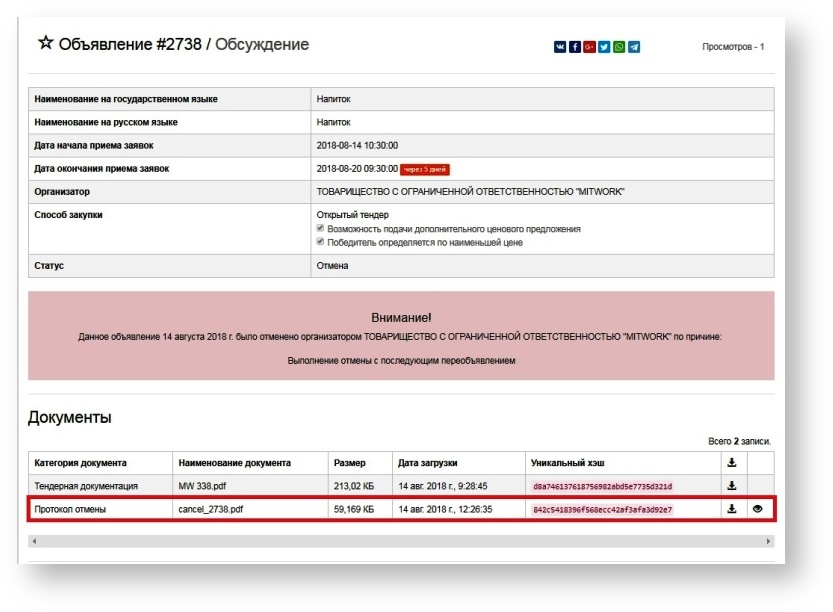
Task: Preview cancel_2738.pdf with eye icon
Action: coord(758,509)
